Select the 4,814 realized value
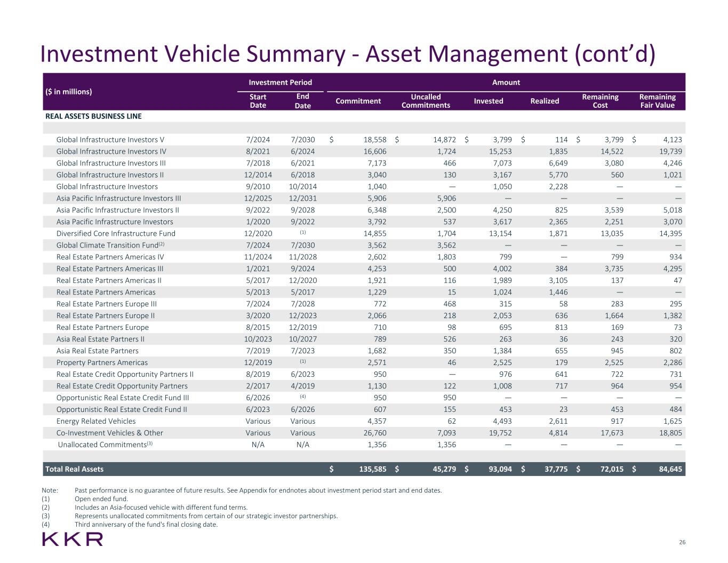Image resolution: width=728 pixels, height=563 pixels. tap(558, 433)
